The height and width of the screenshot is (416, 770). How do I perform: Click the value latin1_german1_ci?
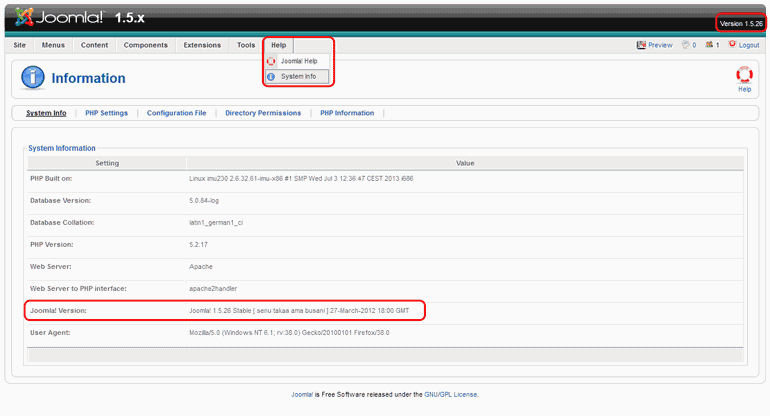point(216,223)
